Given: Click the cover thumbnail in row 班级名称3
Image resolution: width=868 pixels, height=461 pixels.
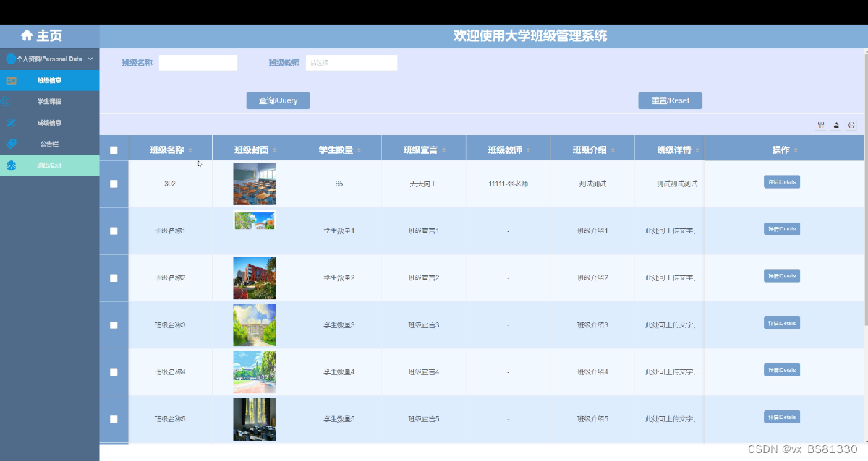Looking at the screenshot, I should [x=255, y=325].
